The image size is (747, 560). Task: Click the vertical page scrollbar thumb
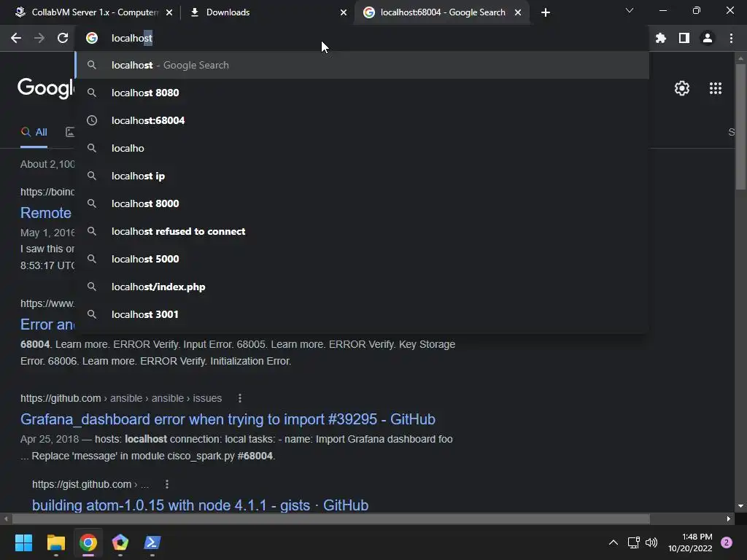pyautogui.click(x=740, y=127)
